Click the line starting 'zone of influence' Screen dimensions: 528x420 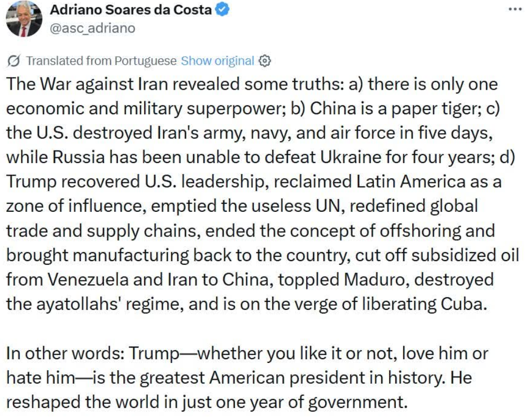coord(242,206)
